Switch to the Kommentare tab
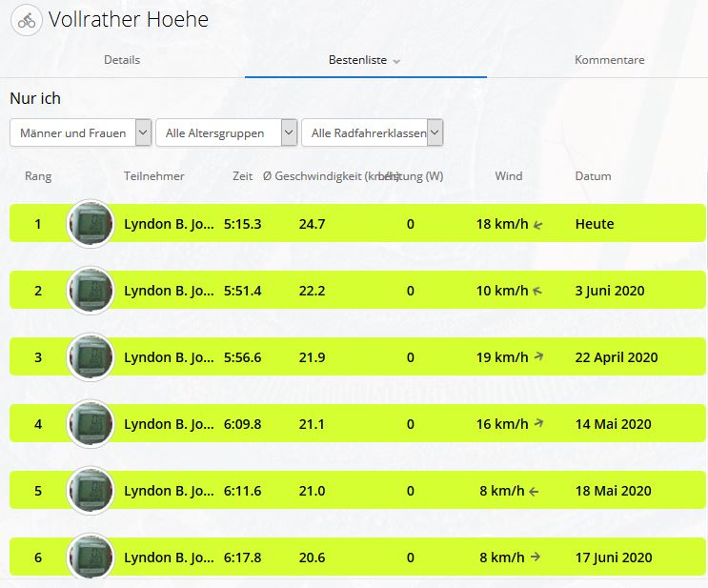The width and height of the screenshot is (708, 588). pyautogui.click(x=609, y=59)
